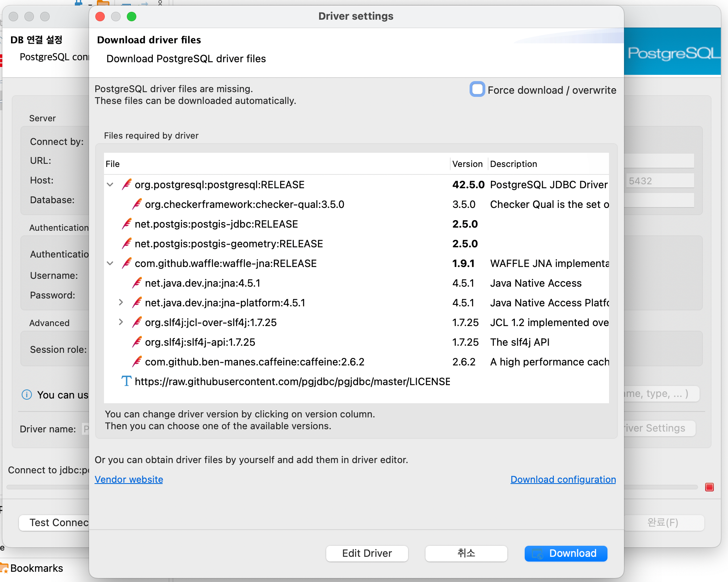Collapse com.github.waffle:waffle-jna:RELEASE node

point(110,263)
